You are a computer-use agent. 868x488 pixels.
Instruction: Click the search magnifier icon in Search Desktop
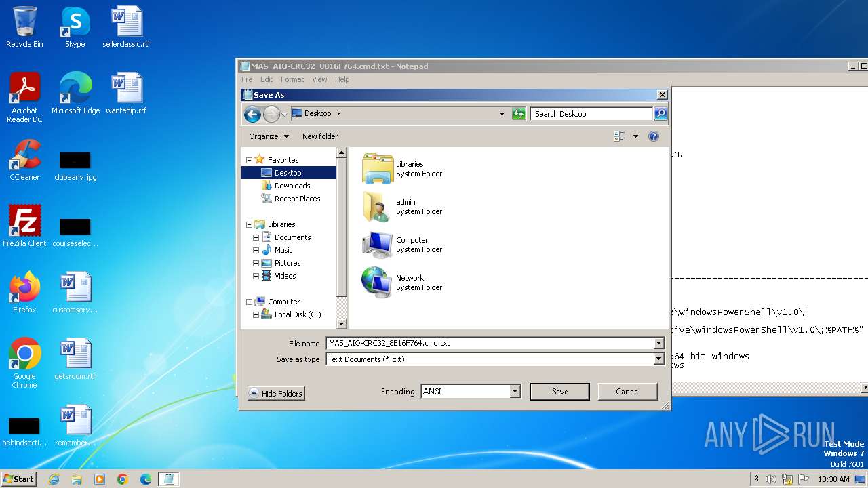[660, 114]
